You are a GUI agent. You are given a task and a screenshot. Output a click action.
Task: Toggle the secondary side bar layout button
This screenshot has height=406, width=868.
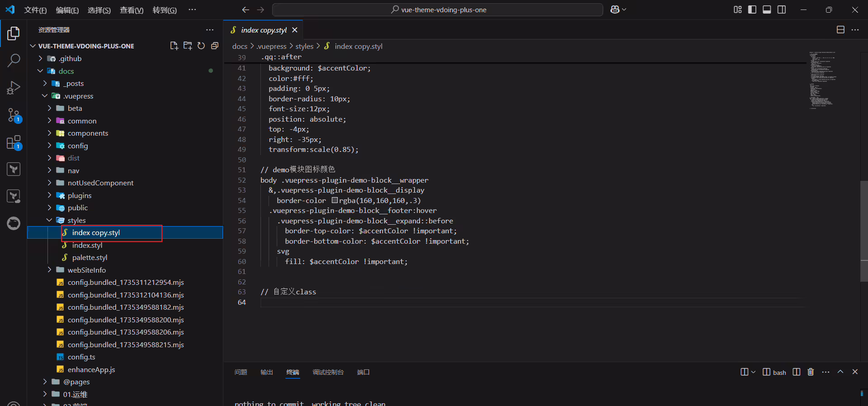click(782, 9)
